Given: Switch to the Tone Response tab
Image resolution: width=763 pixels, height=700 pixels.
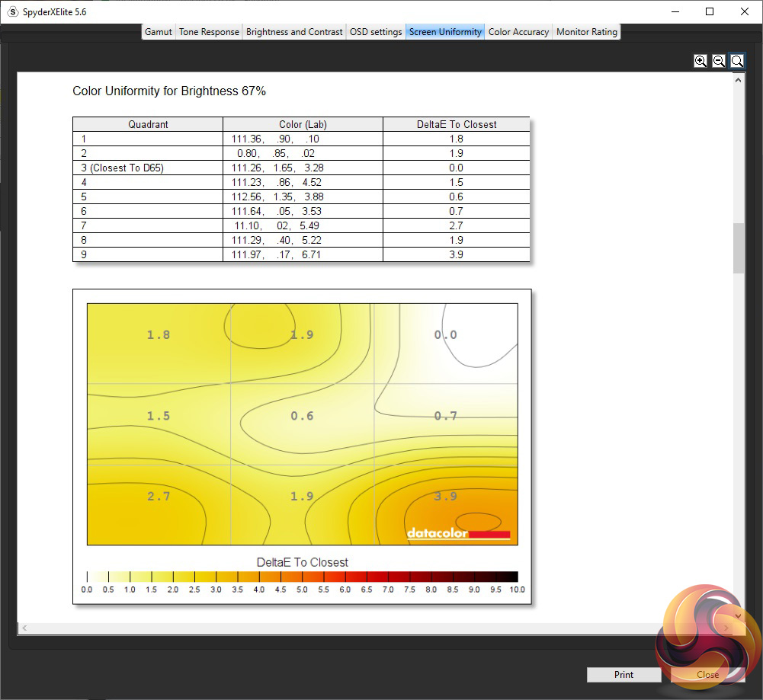Looking at the screenshot, I should coord(210,31).
